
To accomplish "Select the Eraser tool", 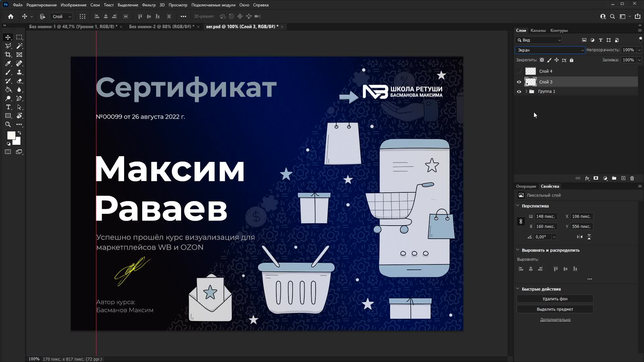I will pos(19,81).
